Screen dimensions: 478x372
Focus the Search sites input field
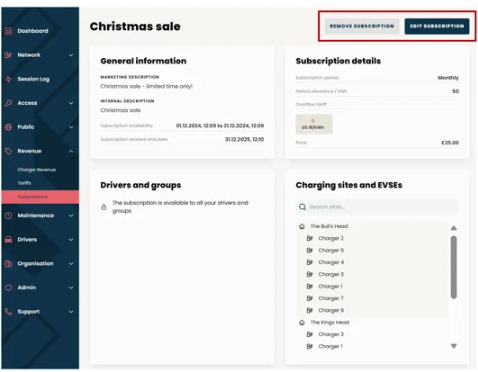tap(377, 207)
